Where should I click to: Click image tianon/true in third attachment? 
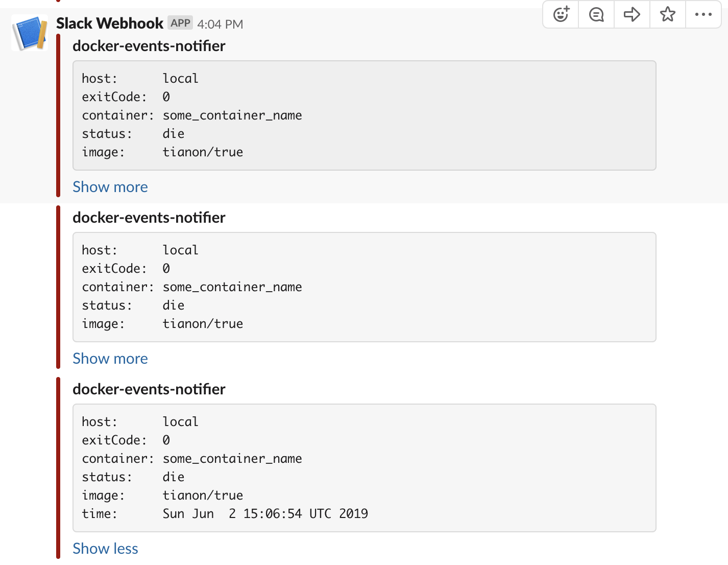pos(162,496)
